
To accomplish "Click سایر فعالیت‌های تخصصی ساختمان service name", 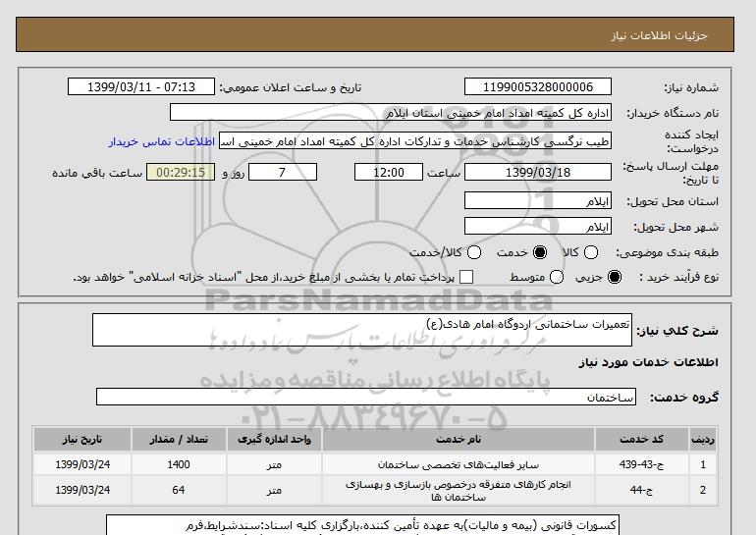I will [x=459, y=464].
